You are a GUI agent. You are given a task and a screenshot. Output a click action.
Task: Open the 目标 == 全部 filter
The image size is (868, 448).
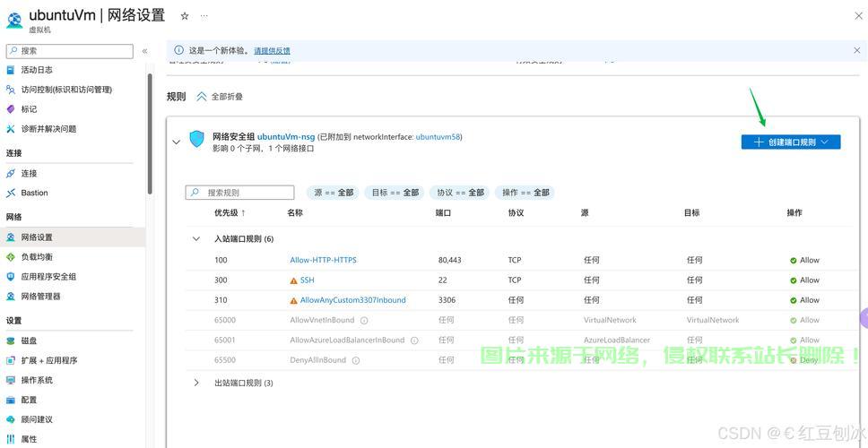click(x=395, y=193)
